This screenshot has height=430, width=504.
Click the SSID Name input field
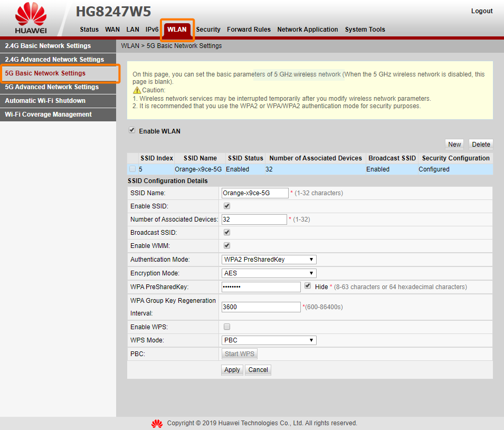tap(255, 193)
